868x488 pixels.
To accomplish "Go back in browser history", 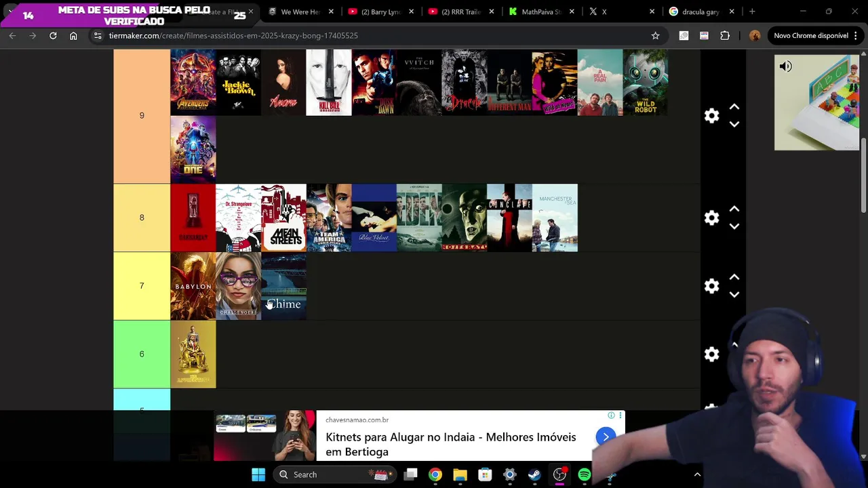I will pos(12,35).
